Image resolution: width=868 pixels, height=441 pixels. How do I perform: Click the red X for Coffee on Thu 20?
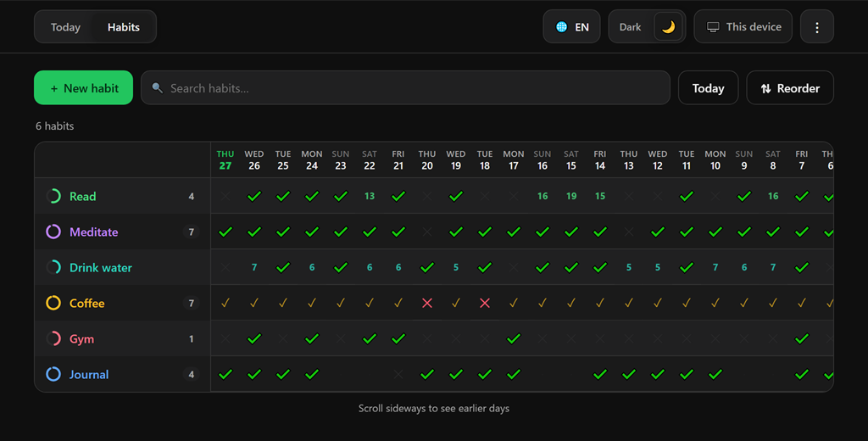click(x=427, y=303)
